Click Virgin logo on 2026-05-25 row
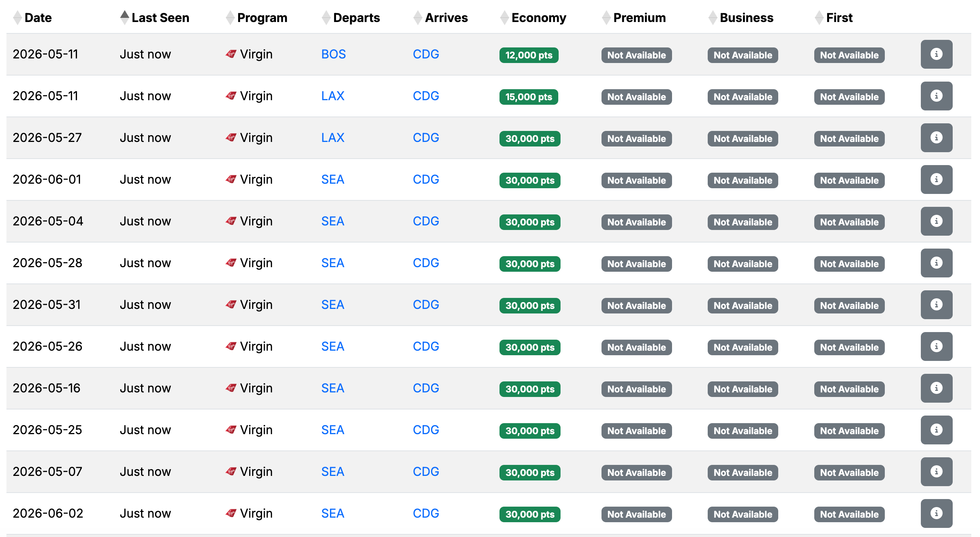The width and height of the screenshot is (980, 537). click(231, 430)
